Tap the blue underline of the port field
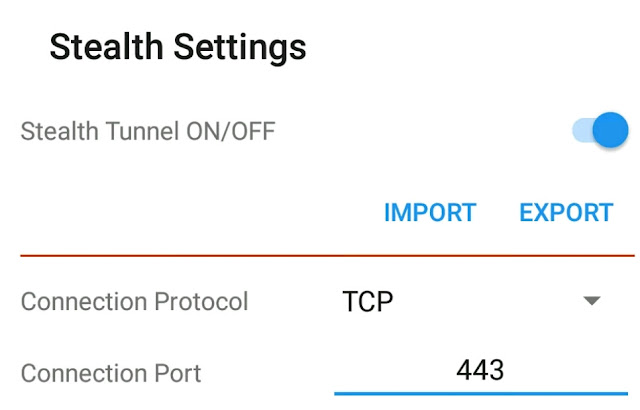Screen dimensions: 640x410 click(481, 394)
